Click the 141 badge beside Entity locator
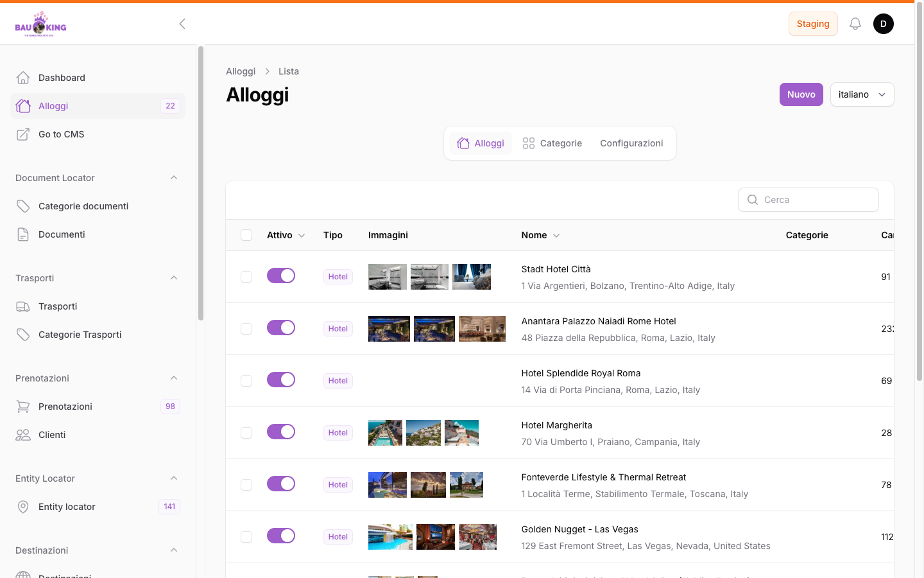 click(x=169, y=507)
